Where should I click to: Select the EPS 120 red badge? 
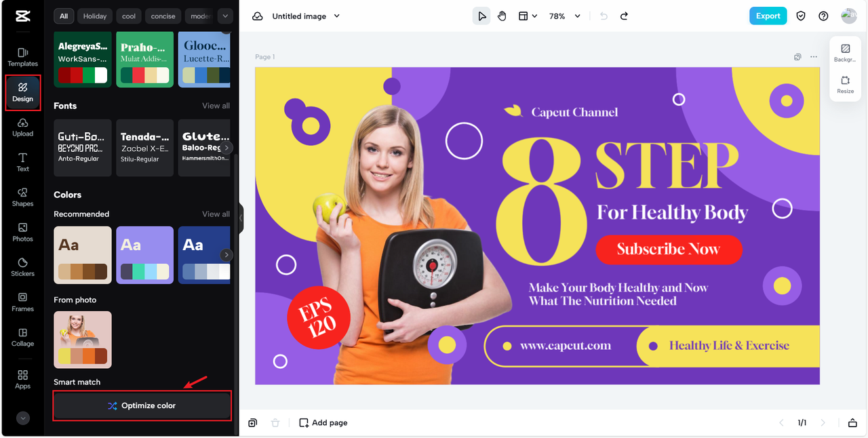[x=319, y=317]
